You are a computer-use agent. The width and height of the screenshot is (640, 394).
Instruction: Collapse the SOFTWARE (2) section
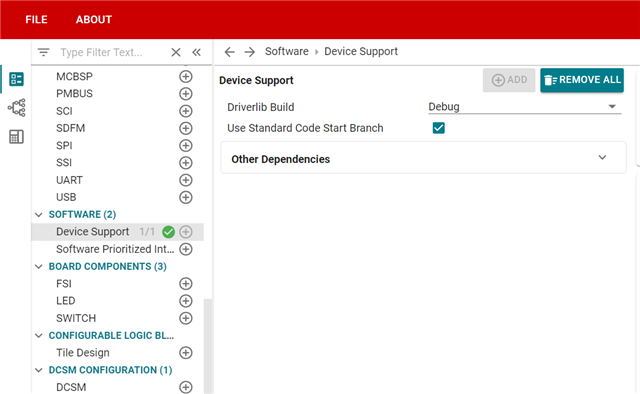[39, 215]
